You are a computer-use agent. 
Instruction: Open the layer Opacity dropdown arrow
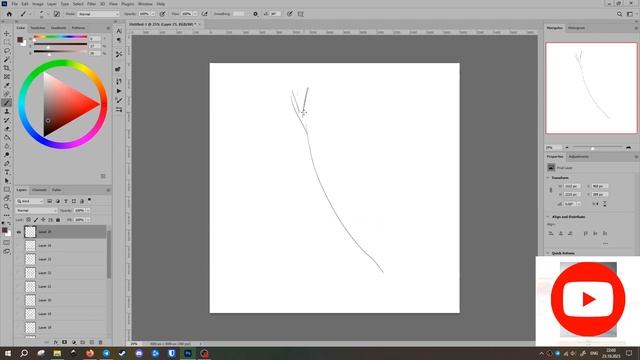click(x=88, y=211)
